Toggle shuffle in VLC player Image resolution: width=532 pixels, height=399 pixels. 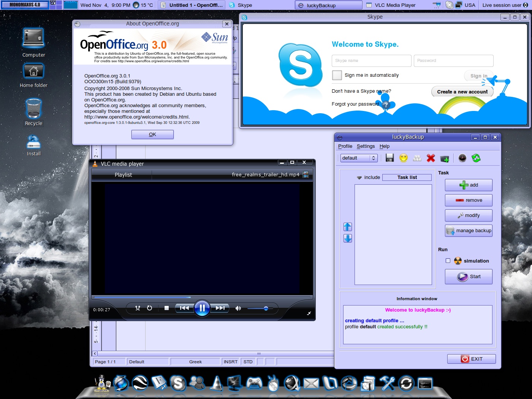(x=138, y=308)
